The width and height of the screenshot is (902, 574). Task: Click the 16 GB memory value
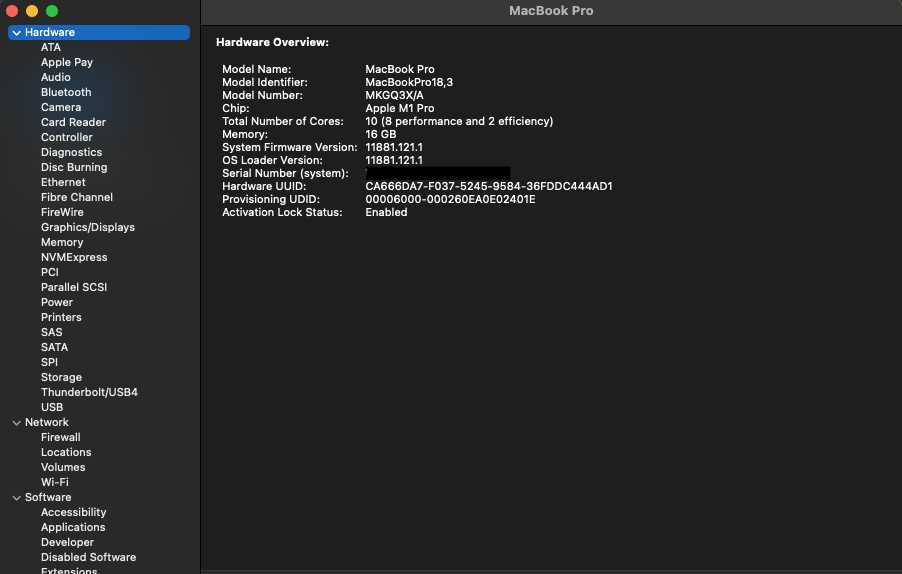click(x=381, y=134)
